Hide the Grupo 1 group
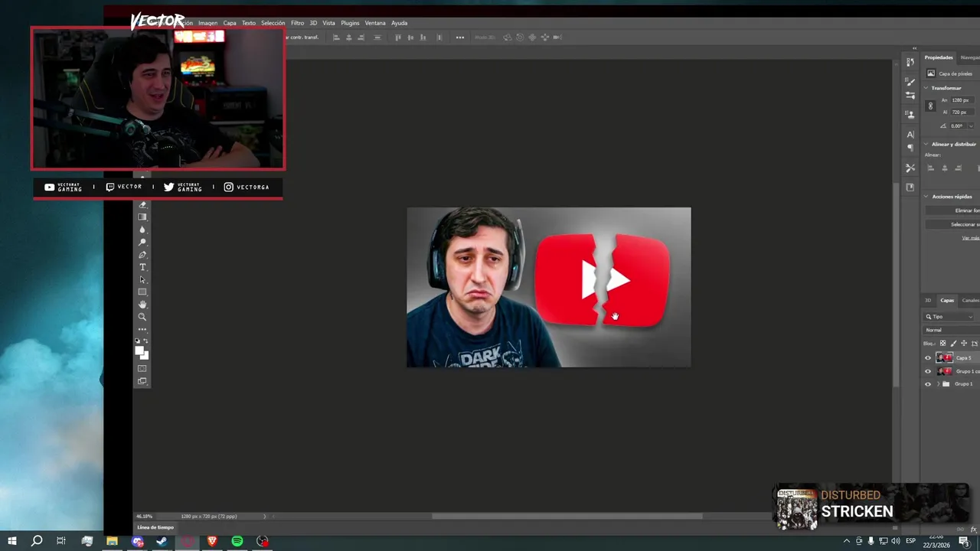 coord(928,384)
